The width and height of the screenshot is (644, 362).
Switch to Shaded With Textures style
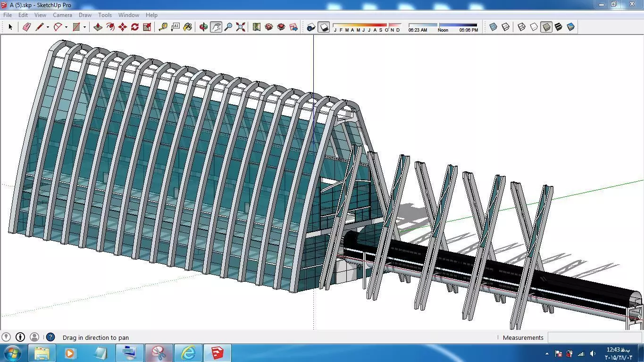click(558, 27)
